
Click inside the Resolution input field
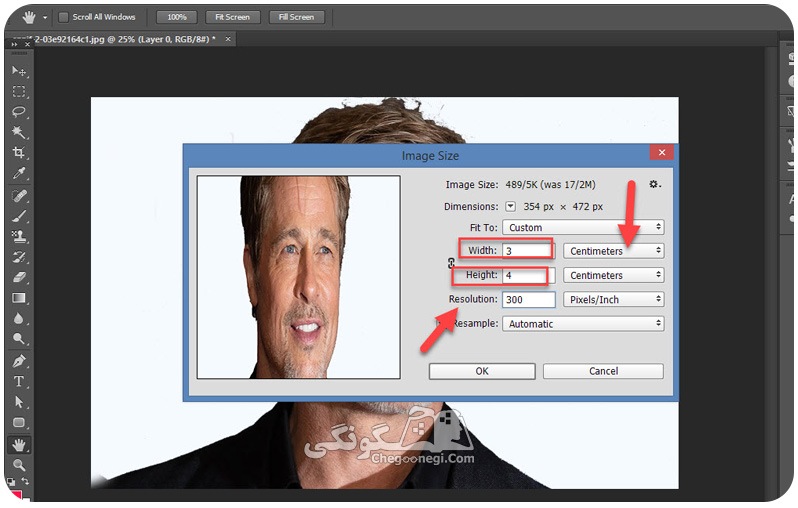click(529, 300)
